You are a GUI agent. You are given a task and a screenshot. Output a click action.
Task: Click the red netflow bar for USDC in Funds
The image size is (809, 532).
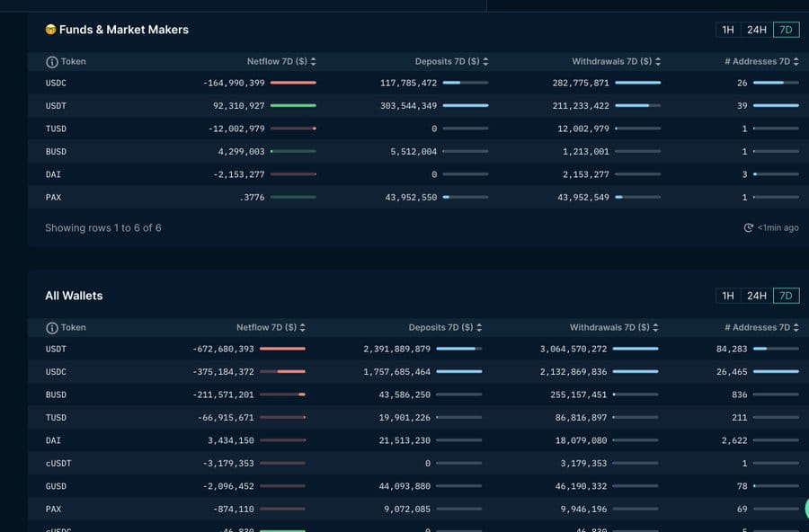coord(293,83)
